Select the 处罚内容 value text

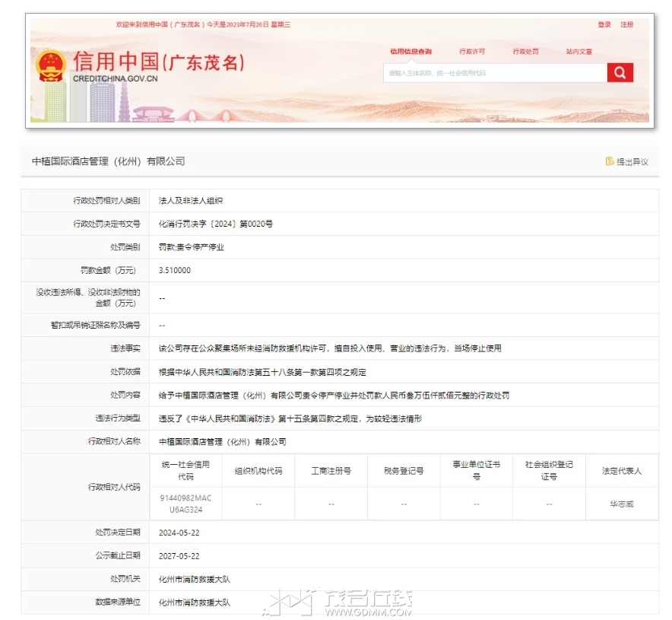(334, 395)
